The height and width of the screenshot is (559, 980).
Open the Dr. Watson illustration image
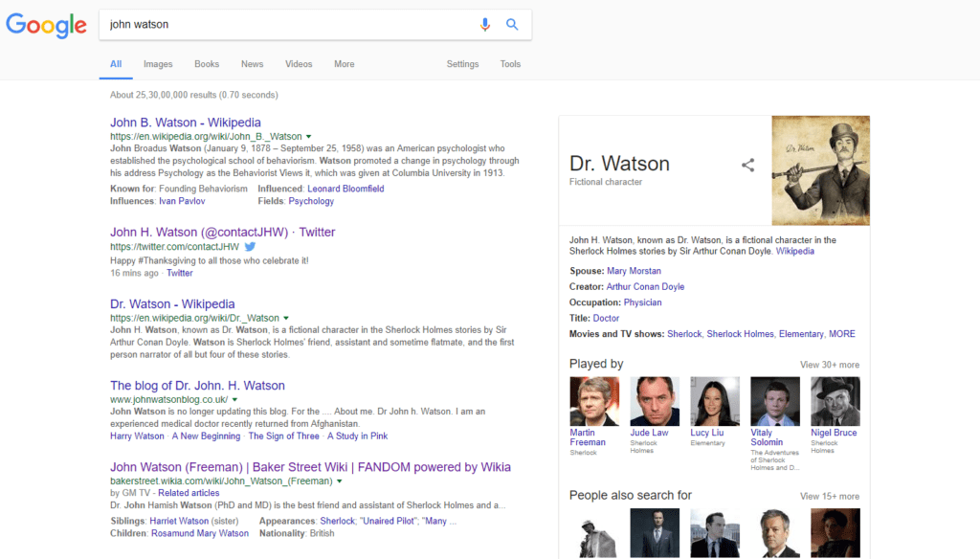(x=820, y=170)
